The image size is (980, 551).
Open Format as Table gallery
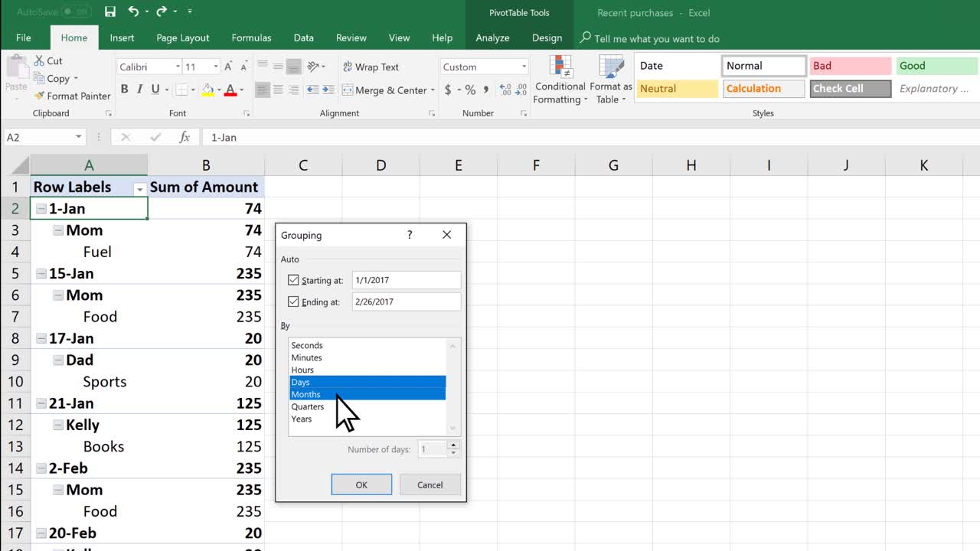pos(611,80)
